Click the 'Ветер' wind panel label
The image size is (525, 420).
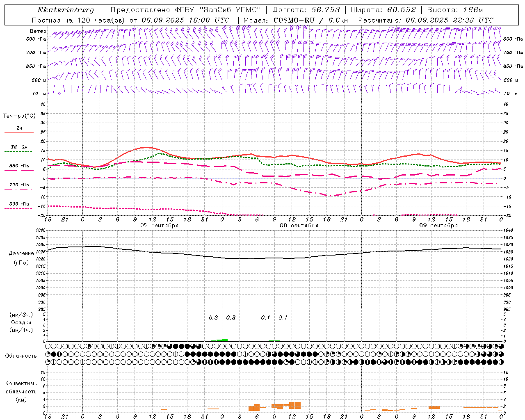[x=38, y=31]
